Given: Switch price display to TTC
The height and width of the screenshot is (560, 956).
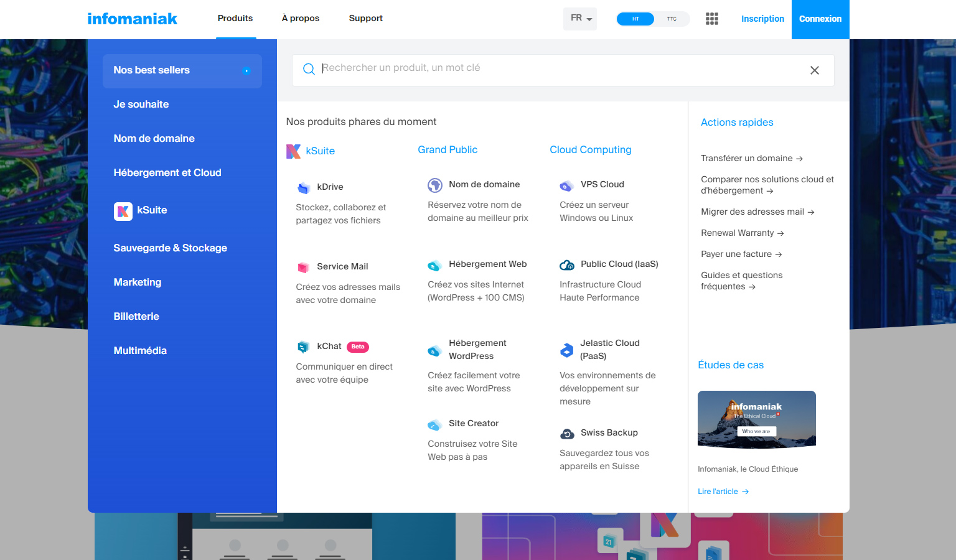Looking at the screenshot, I should click(672, 19).
